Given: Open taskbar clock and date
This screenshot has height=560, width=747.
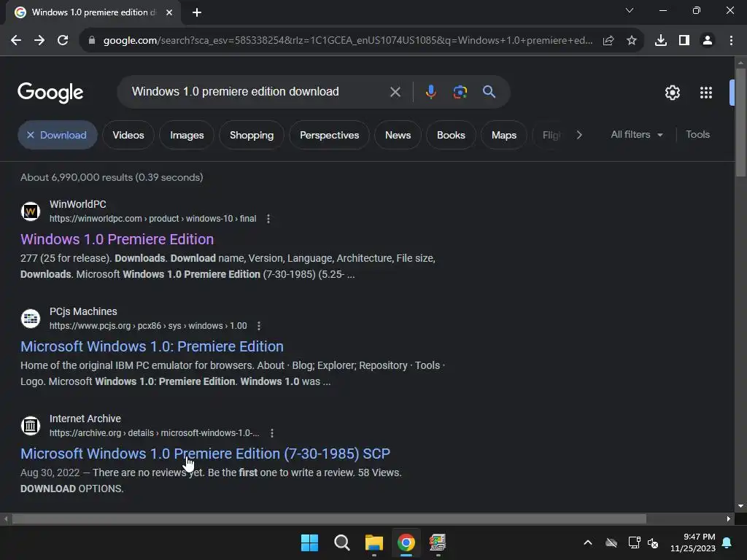Looking at the screenshot, I should click(x=693, y=542).
